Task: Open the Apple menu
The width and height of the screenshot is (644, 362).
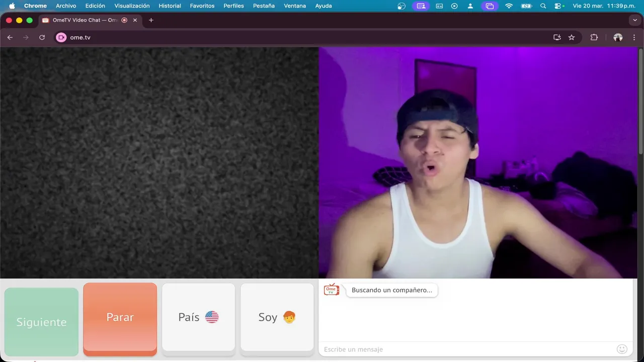Action: pyautogui.click(x=12, y=6)
